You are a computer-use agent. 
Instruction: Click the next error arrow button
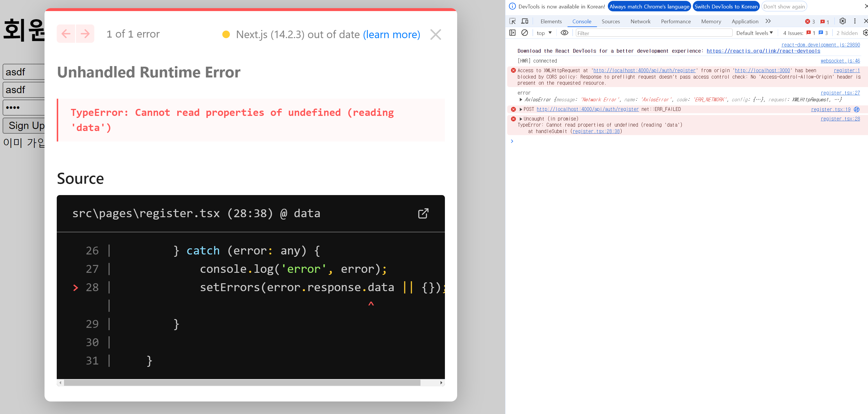85,34
